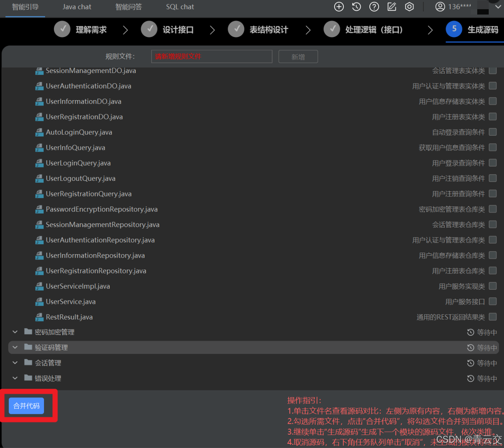Expand the 会话管理 folder chevron
The image size is (504, 448).
tap(15, 363)
